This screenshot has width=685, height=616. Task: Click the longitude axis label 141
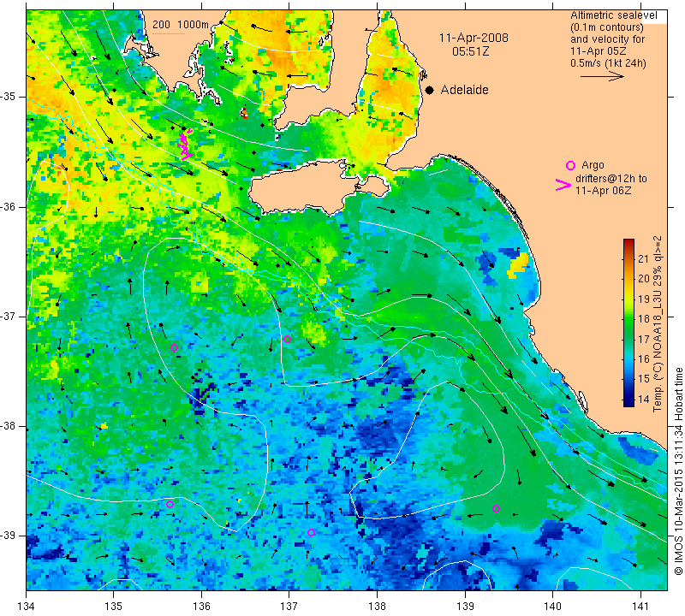pos(640,606)
